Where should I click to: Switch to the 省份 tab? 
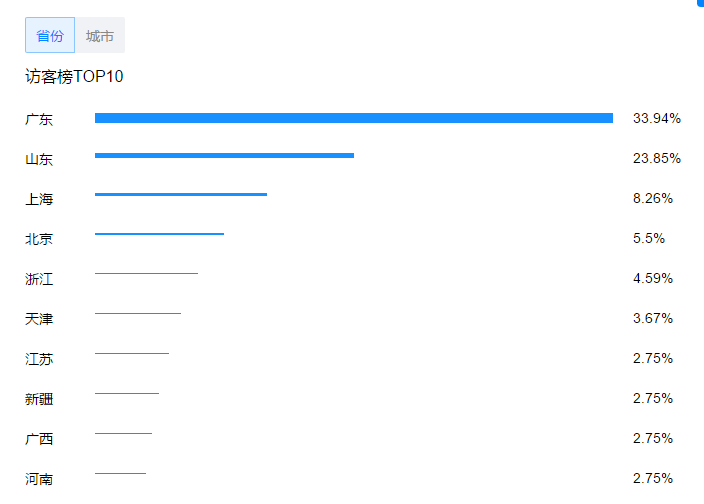pyautogui.click(x=50, y=35)
